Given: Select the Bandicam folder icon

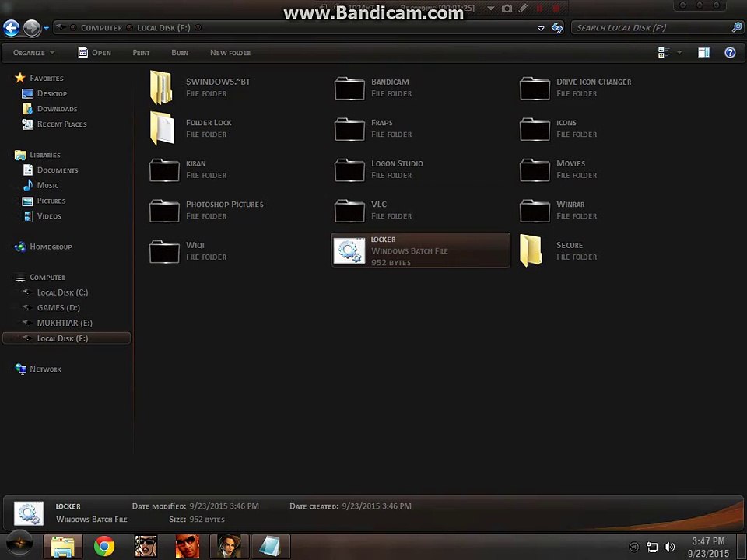Looking at the screenshot, I should tap(349, 88).
